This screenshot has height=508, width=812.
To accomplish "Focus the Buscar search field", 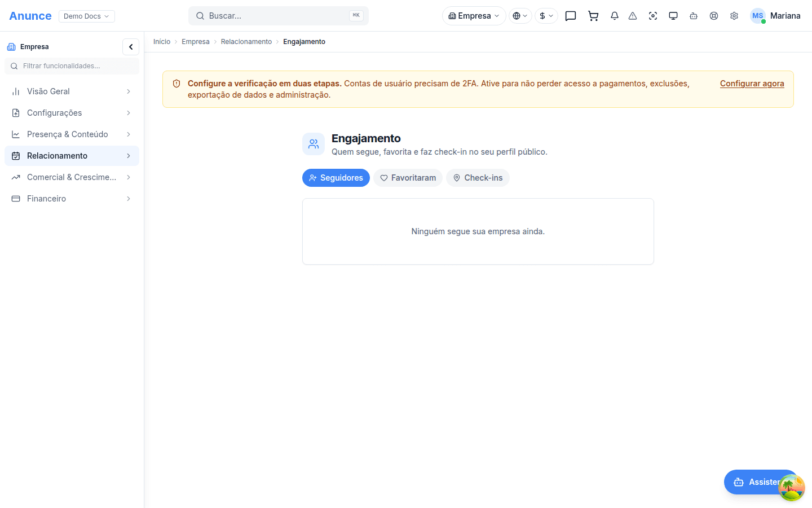I will tap(279, 16).
